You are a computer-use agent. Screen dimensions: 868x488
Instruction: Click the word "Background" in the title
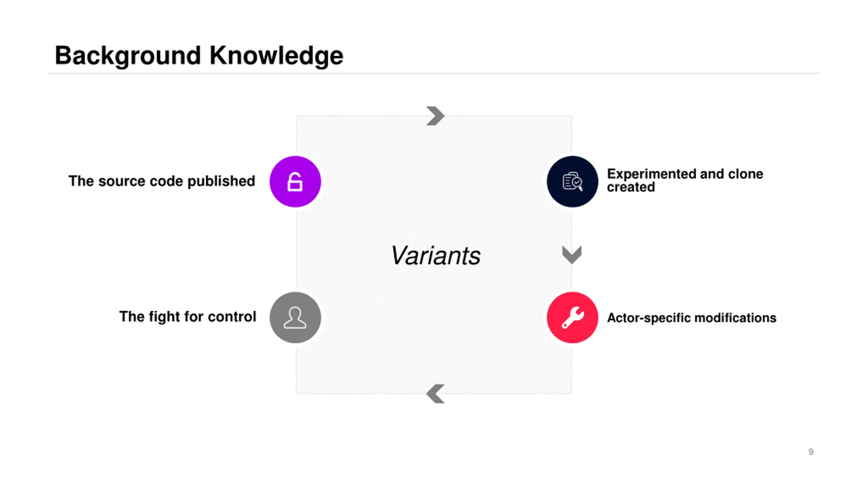point(128,56)
